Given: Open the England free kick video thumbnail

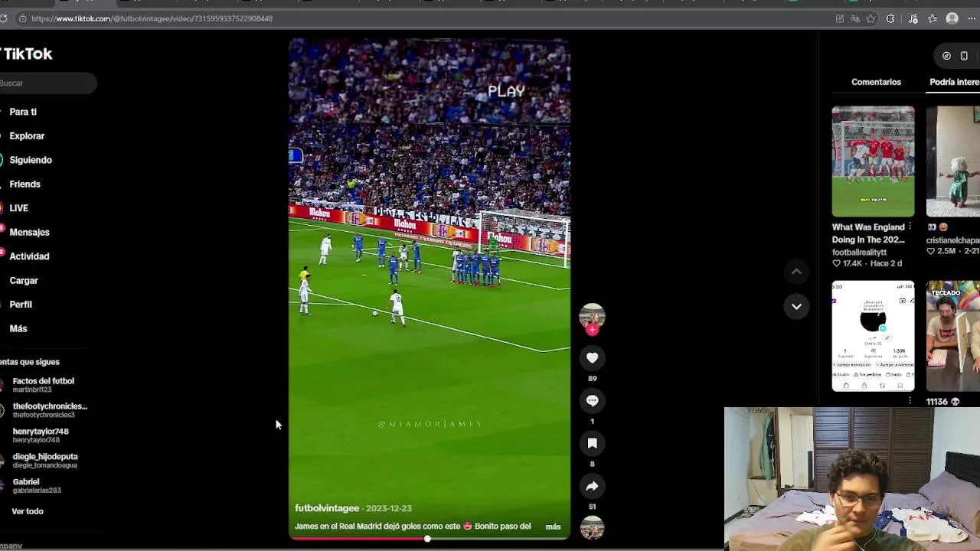Looking at the screenshot, I should point(873,161).
